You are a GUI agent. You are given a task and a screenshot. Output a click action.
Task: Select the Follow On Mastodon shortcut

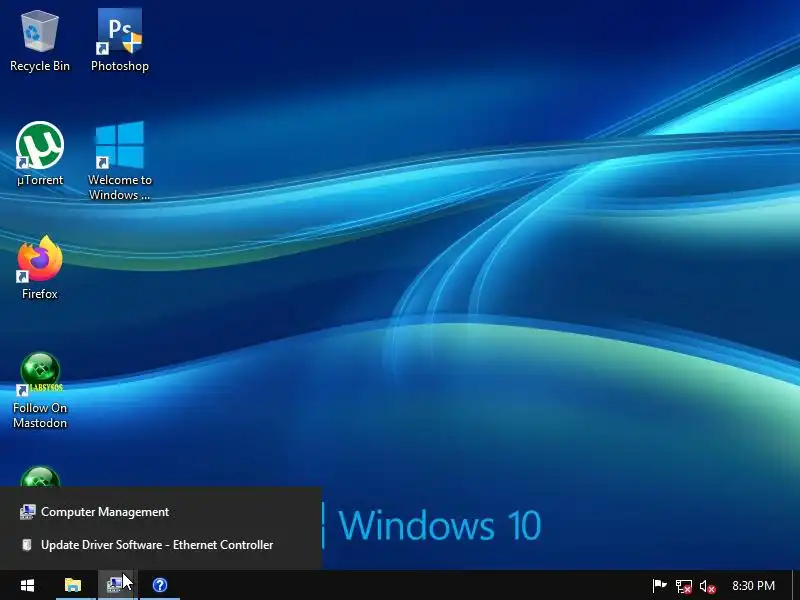(x=40, y=390)
